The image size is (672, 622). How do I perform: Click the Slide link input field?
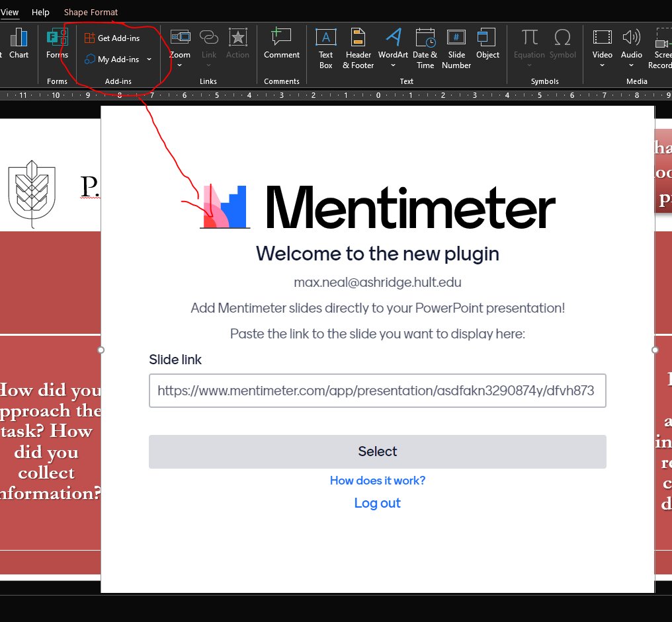[378, 391]
